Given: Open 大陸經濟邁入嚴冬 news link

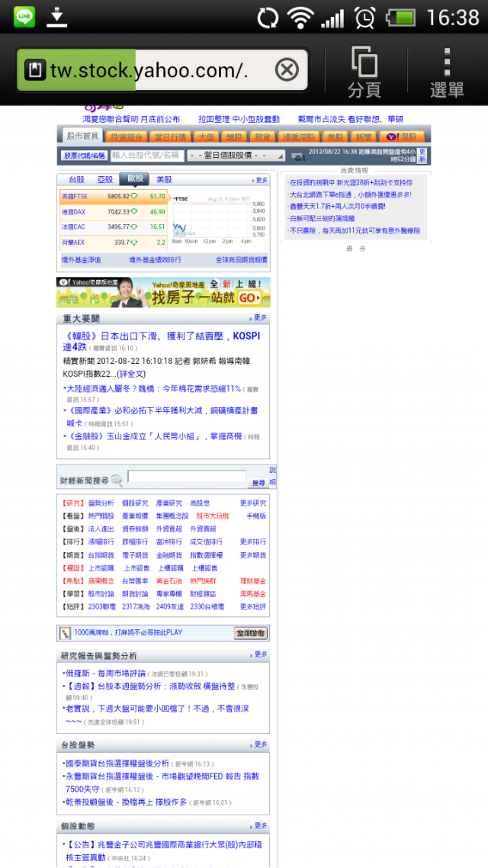Looking at the screenshot, I should coord(154,388).
